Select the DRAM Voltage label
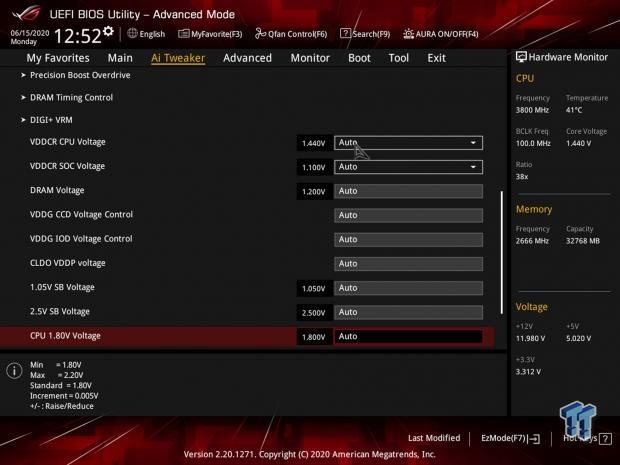Viewport: 620px width, 465px height. tap(57, 191)
